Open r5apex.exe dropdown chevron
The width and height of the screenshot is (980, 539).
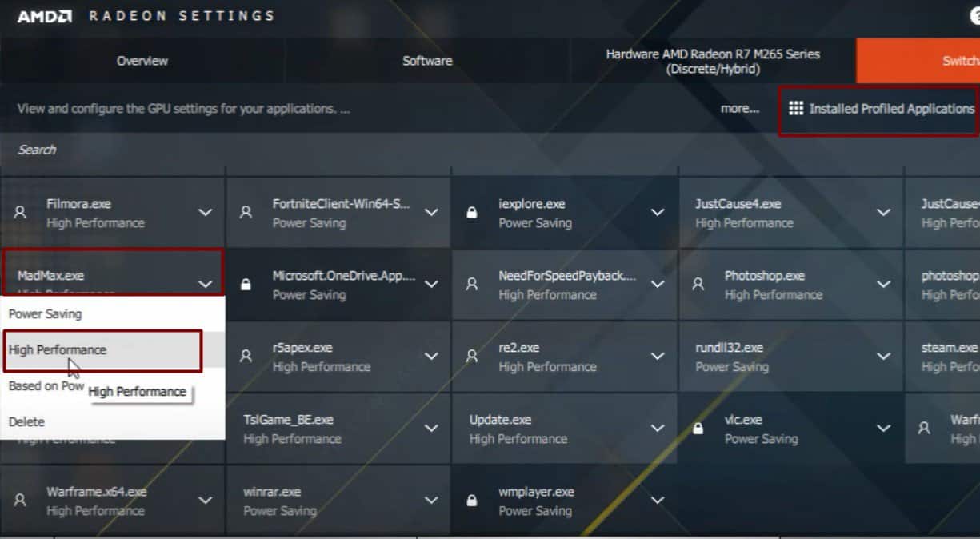point(431,357)
